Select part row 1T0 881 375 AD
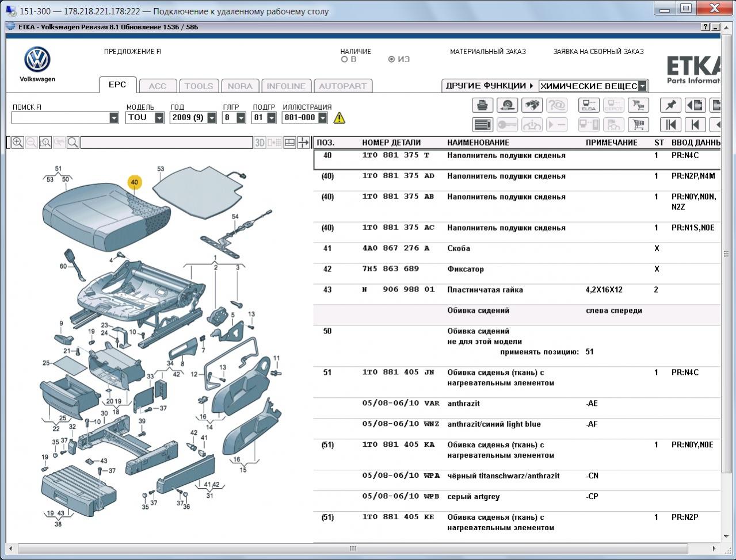 (517, 181)
